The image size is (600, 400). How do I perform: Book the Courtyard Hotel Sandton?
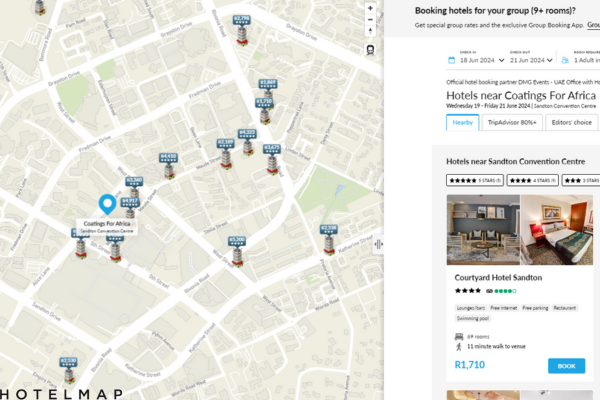point(566,366)
